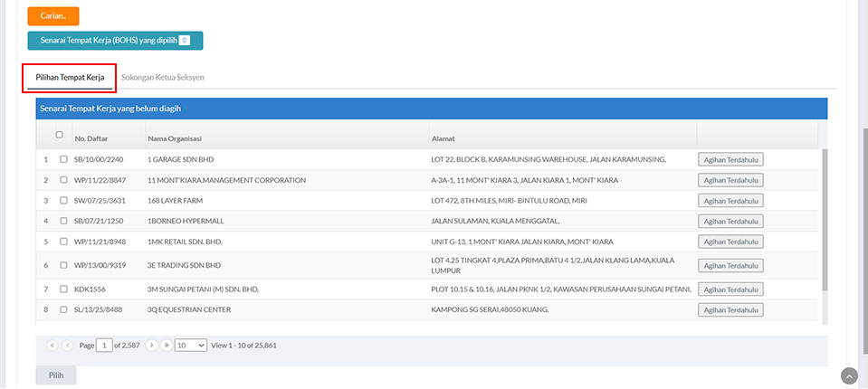868x389 pixels.
Task: Click the name 3E TRADING SDN BHD
Action: click(x=185, y=265)
